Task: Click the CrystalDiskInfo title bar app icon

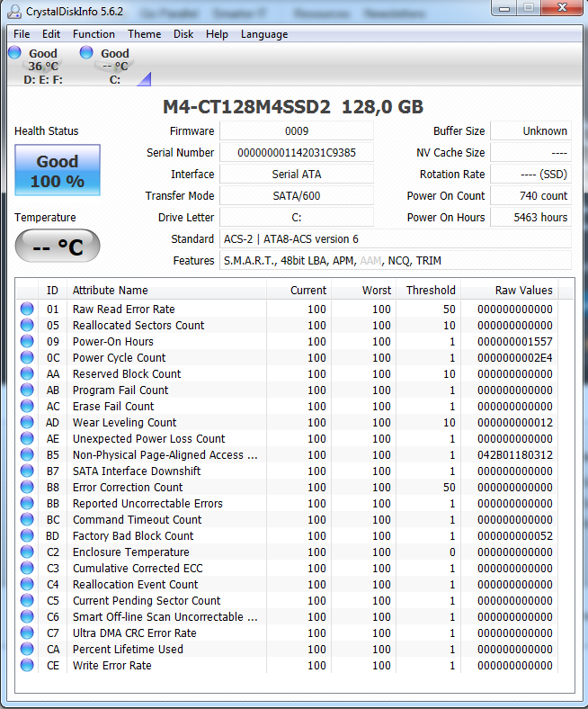Action: (15, 12)
